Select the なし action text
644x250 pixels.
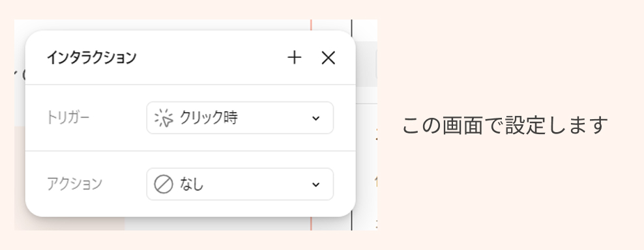pos(192,184)
